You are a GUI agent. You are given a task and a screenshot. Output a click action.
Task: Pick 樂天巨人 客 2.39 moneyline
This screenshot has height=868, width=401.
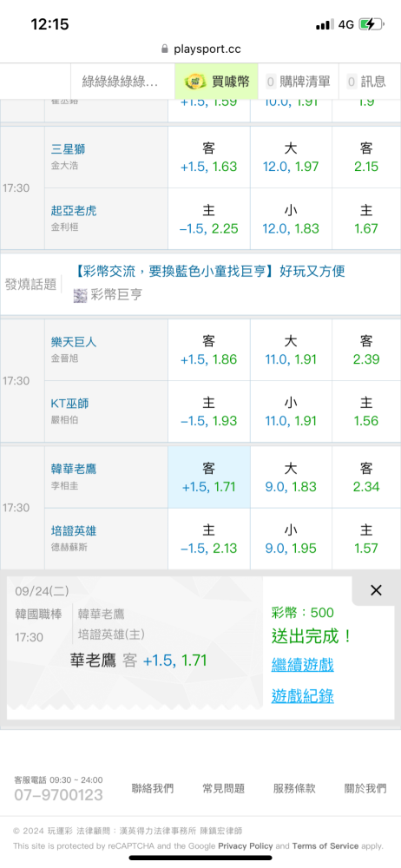366,350
